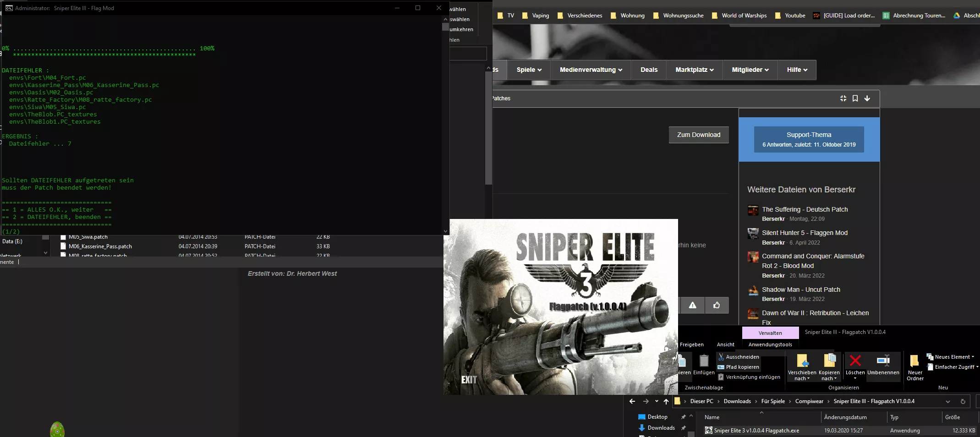Click EXIT on the Sniper Elite splash
This screenshot has height=437, width=980.
[x=469, y=380]
